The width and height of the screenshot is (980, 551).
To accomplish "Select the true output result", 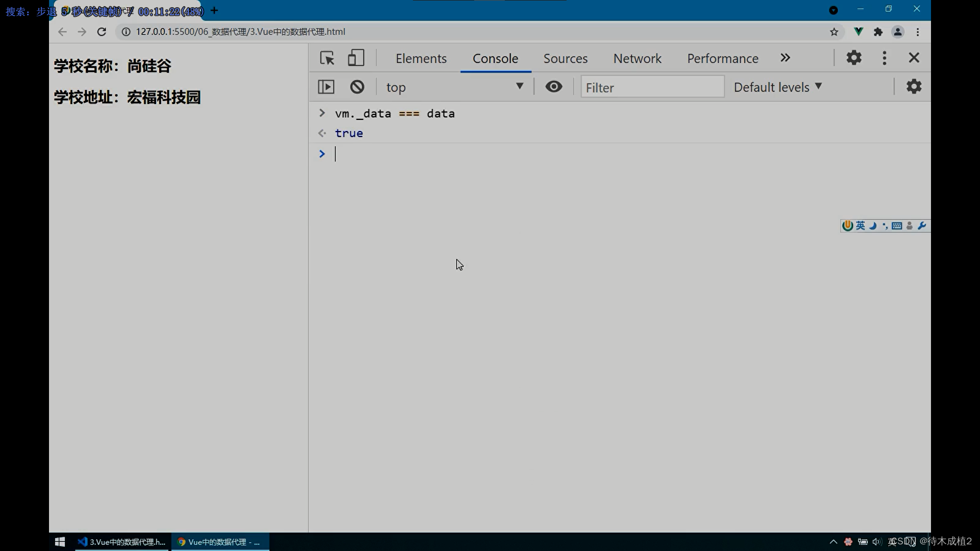I will (x=349, y=133).
